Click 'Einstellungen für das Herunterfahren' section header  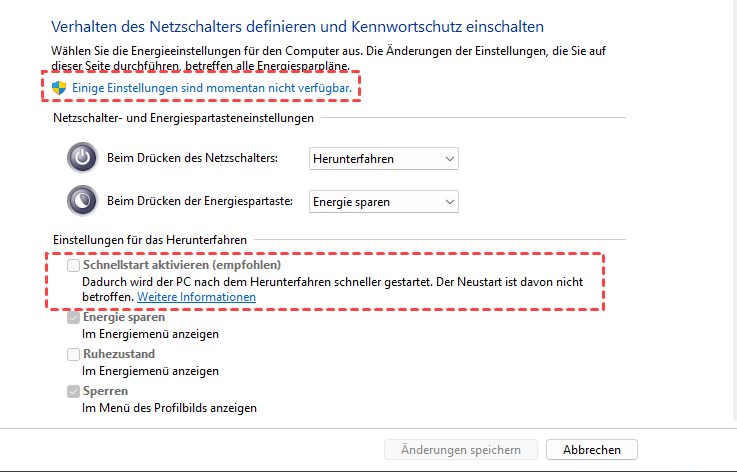[149, 240]
